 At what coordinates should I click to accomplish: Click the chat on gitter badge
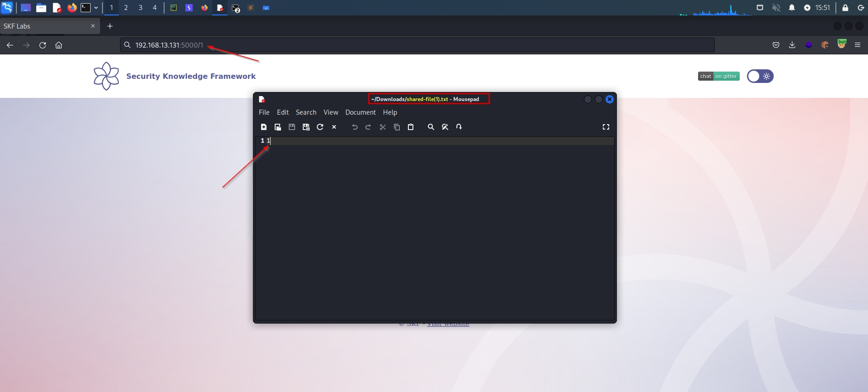tap(718, 76)
